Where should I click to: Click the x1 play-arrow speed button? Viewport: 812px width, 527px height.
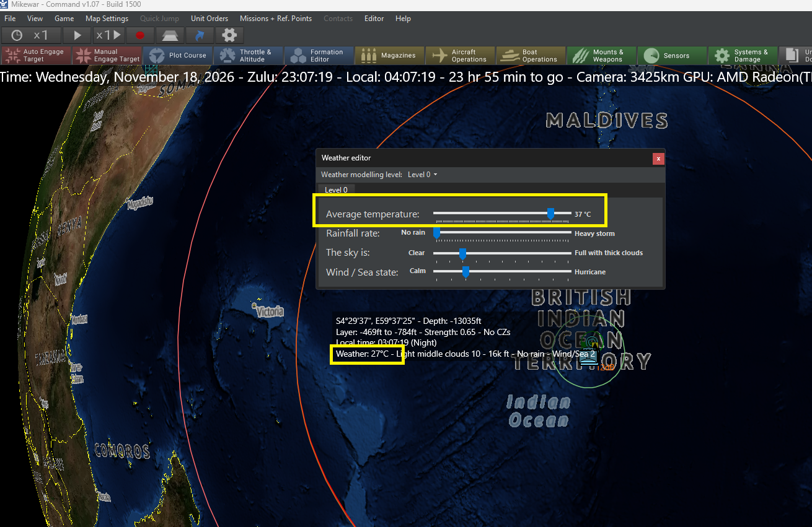108,35
